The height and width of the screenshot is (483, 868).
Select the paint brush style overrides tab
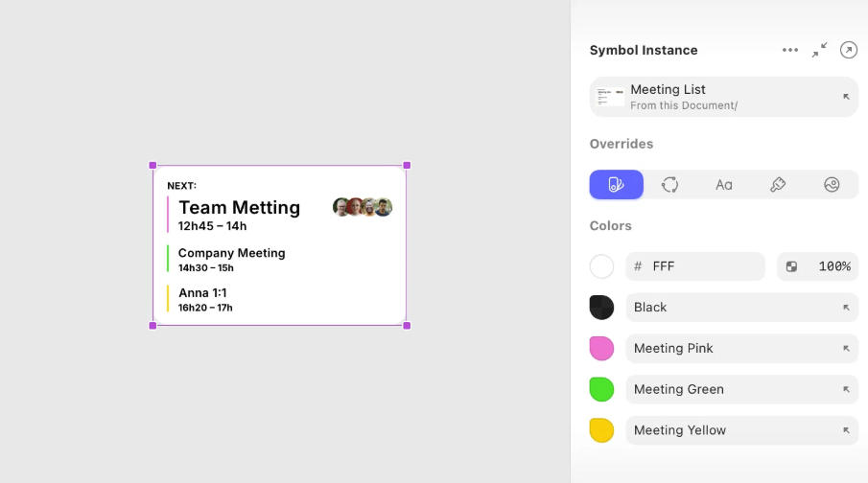coord(778,184)
